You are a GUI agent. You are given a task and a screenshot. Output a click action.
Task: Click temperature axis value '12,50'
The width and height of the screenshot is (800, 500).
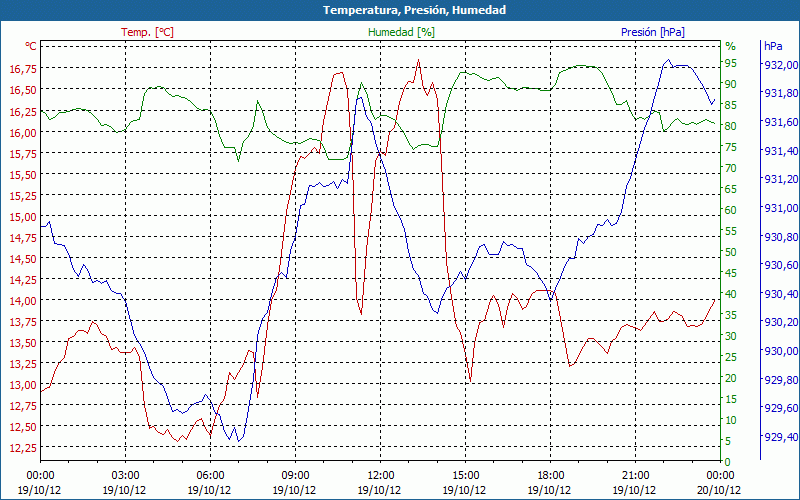click(23, 427)
